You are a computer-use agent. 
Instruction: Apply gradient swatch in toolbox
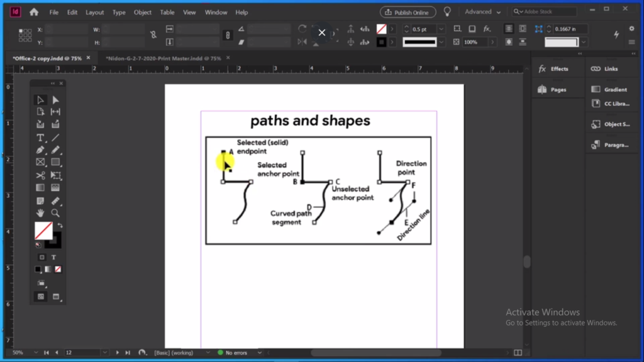point(48,269)
